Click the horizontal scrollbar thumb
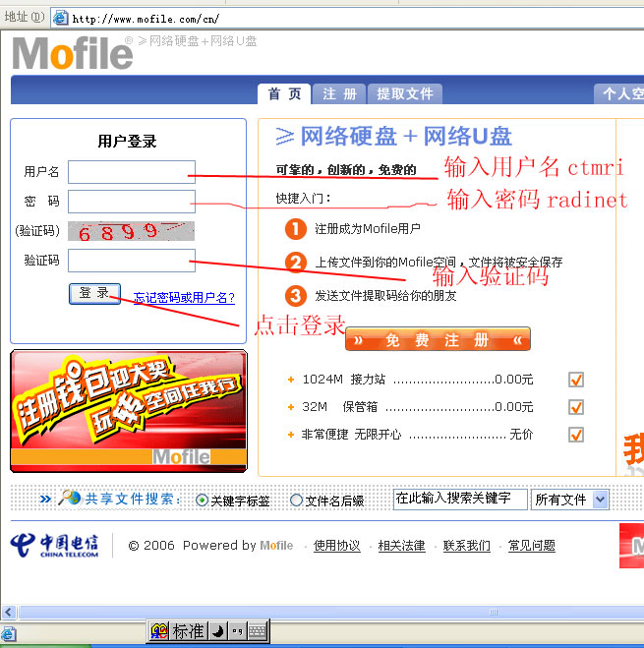The width and height of the screenshot is (644, 648). tap(332, 612)
